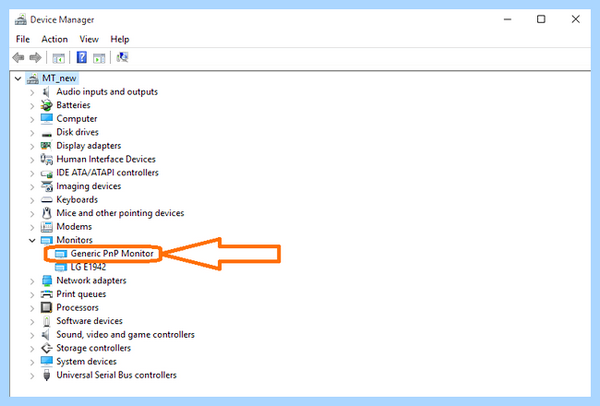Click the Audio inputs and outputs speaker icon

click(x=46, y=92)
